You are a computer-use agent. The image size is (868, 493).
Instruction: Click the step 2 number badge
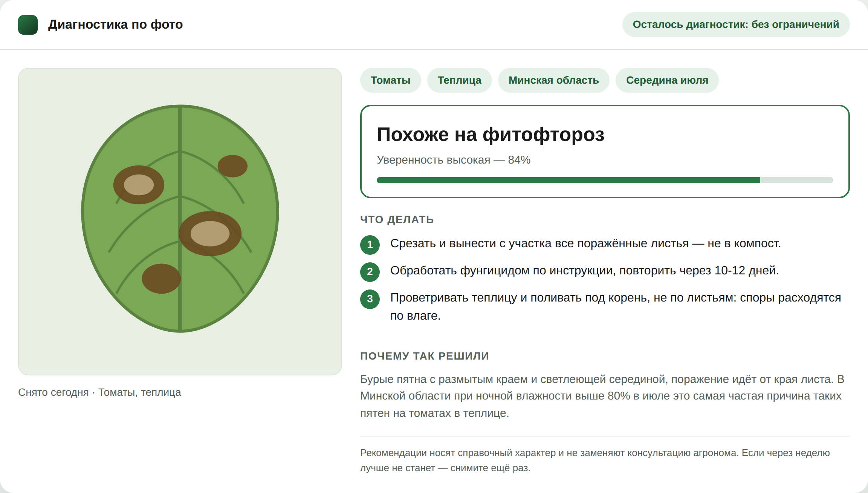[x=370, y=272]
